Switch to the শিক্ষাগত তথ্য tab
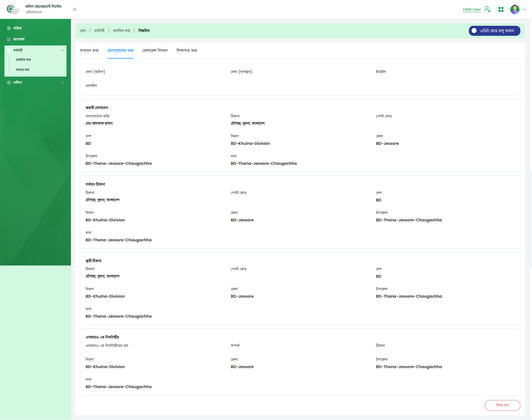532x420 pixels. (x=187, y=50)
